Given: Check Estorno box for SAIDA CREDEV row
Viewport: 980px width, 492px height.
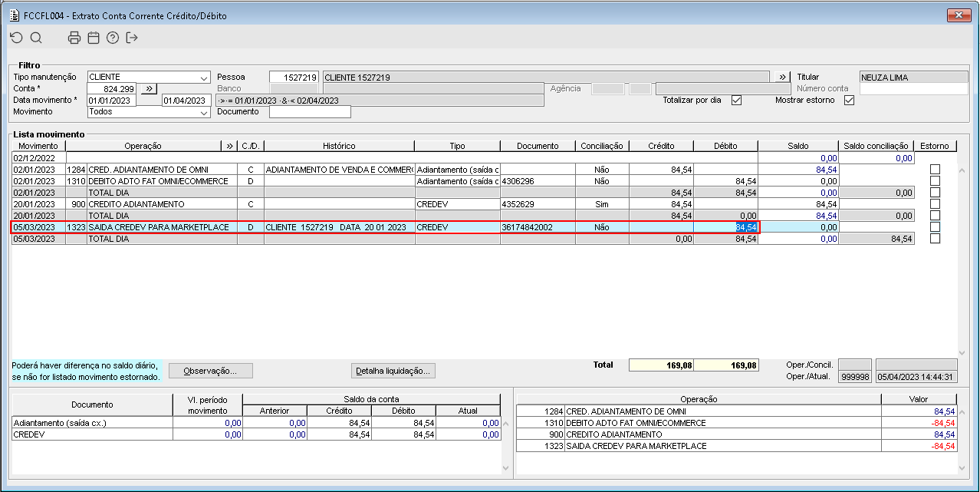Looking at the screenshot, I should pyautogui.click(x=935, y=227).
